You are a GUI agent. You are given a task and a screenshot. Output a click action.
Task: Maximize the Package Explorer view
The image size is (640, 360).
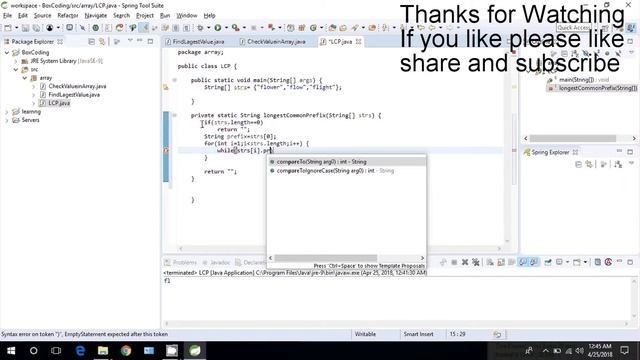150,41
